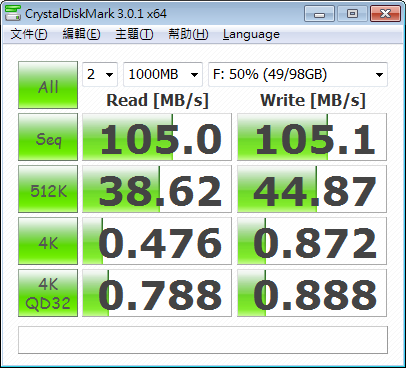This screenshot has width=408, height=370.
Task: Start the 4K random test
Action: pos(48,241)
